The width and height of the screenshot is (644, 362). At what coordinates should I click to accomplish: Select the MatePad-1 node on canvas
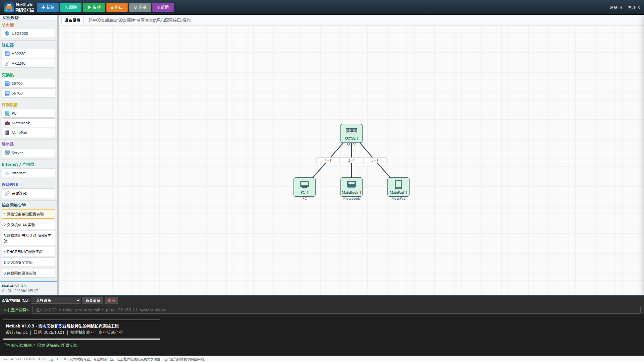pyautogui.click(x=398, y=187)
